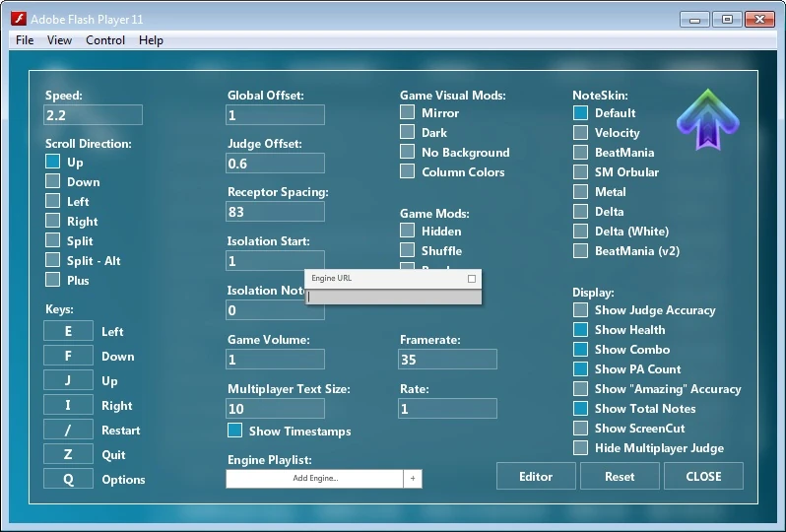Enable the No Background checkbox
786x532 pixels.
[x=407, y=152]
